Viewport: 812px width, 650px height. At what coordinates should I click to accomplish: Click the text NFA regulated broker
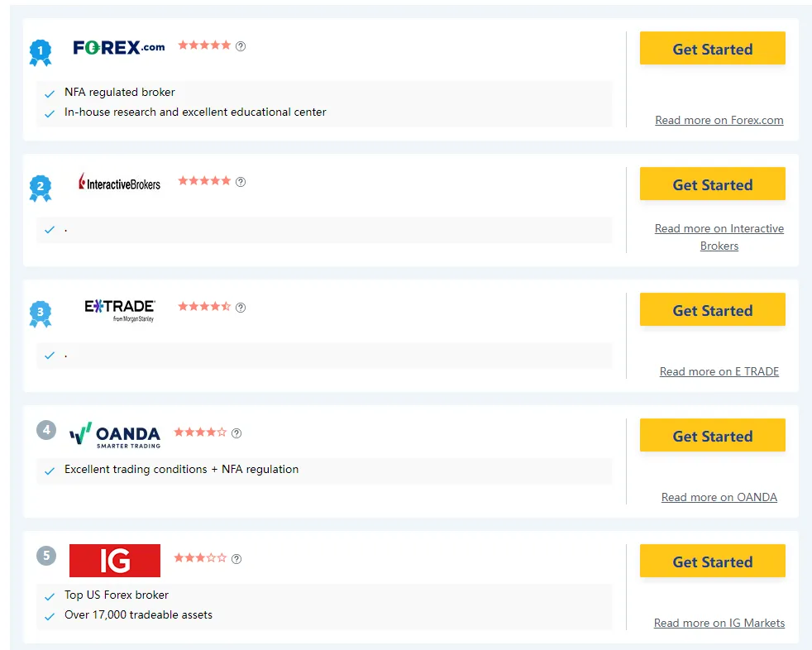coord(120,92)
